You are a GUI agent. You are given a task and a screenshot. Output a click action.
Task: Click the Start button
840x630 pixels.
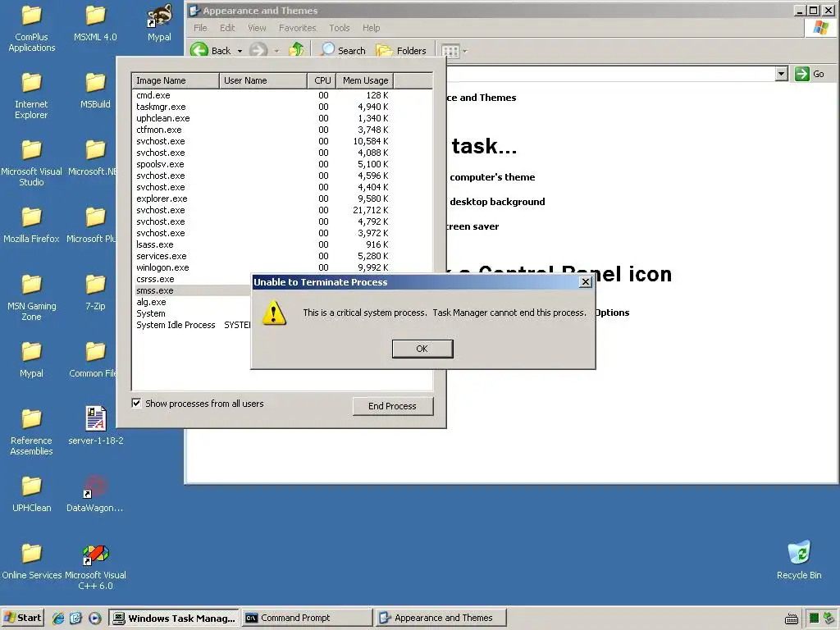[22, 618]
